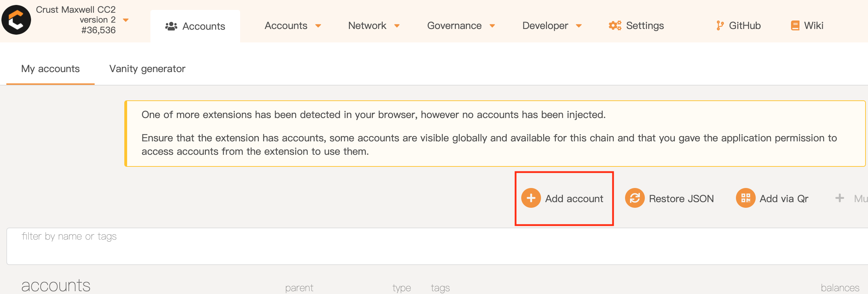
Task: Select the My accounts tab
Action: (50, 69)
